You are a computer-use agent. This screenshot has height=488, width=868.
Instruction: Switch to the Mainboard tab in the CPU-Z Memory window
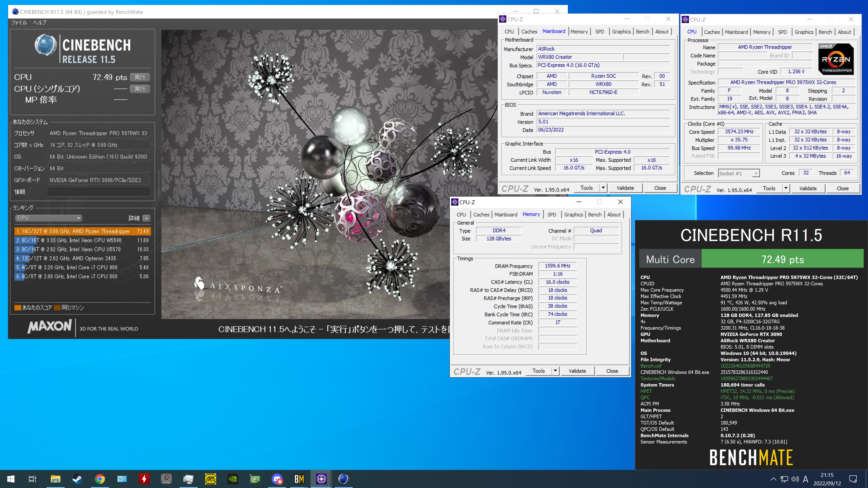tap(506, 215)
